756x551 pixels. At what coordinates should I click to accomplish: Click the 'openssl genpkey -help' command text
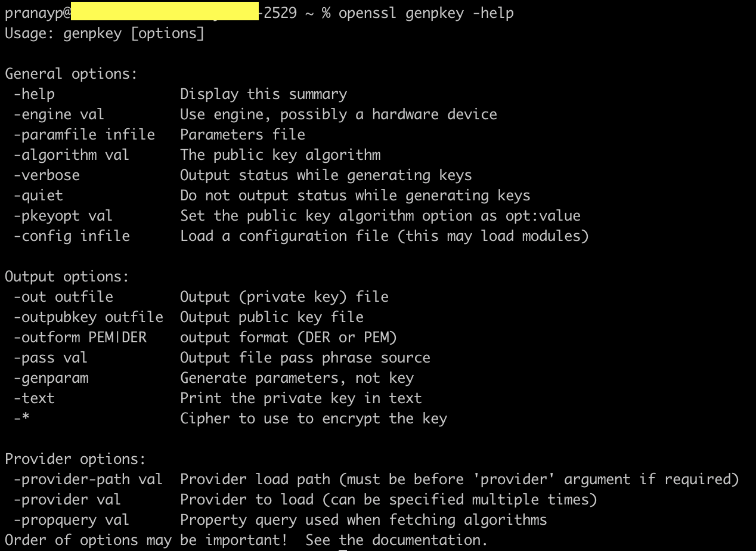426,13
